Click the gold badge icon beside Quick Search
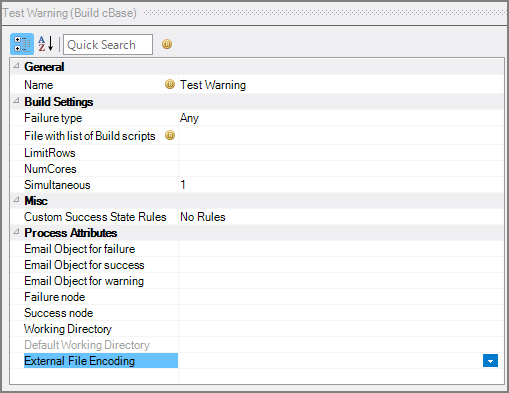This screenshot has height=393, width=509. (x=167, y=44)
